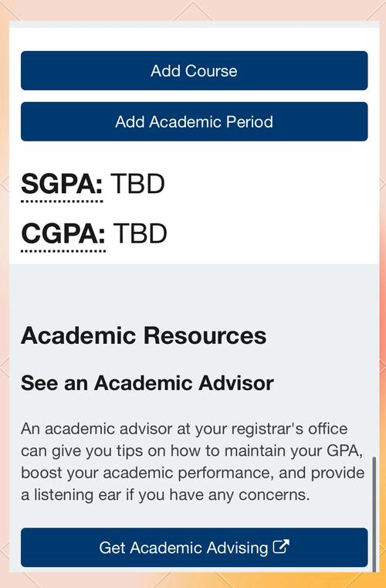
Task: Select the TBD value next to SGPA
Action: 137,184
